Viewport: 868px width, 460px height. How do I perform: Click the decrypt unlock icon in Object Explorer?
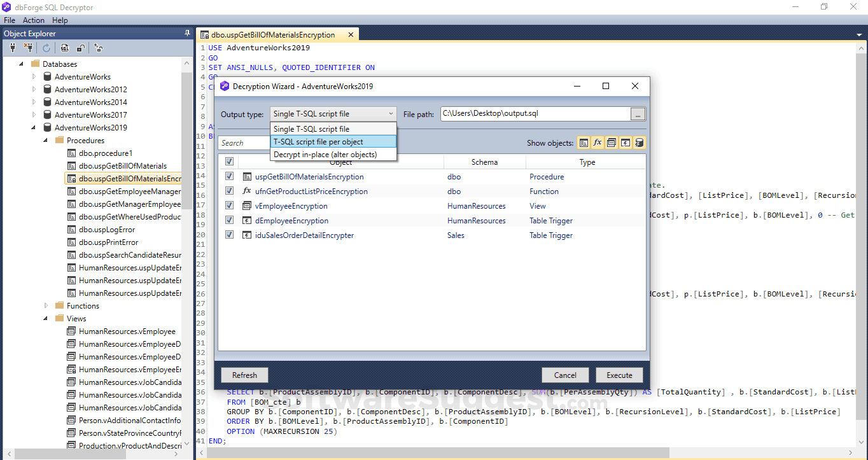[x=80, y=47]
